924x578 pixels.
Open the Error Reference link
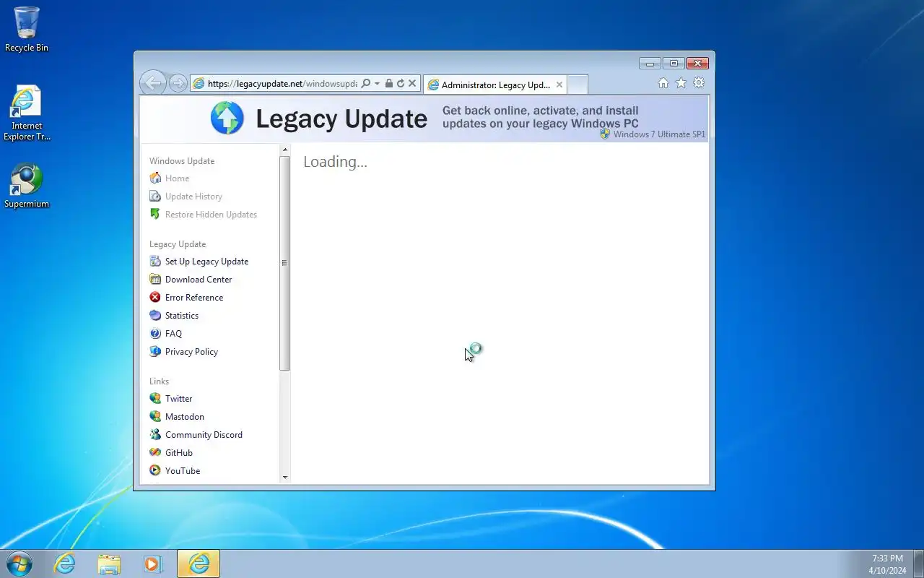194,298
